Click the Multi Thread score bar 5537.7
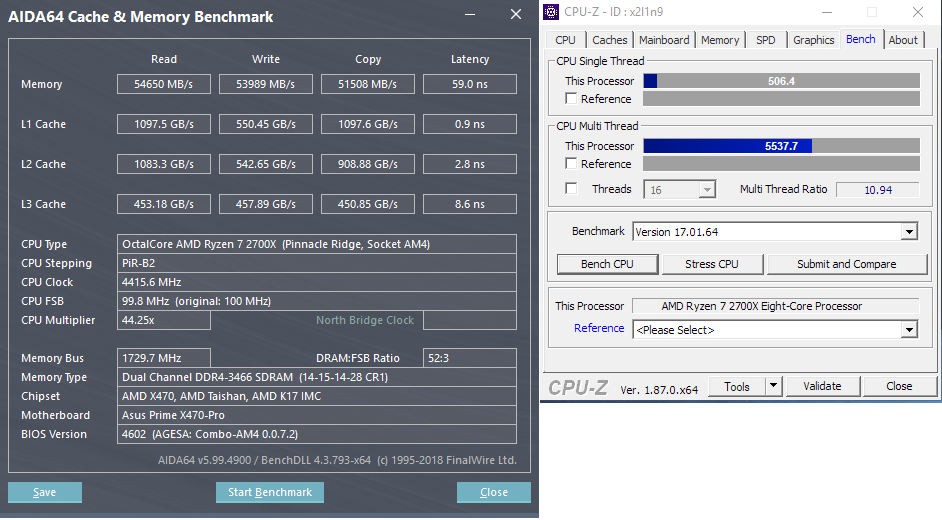 [782, 146]
